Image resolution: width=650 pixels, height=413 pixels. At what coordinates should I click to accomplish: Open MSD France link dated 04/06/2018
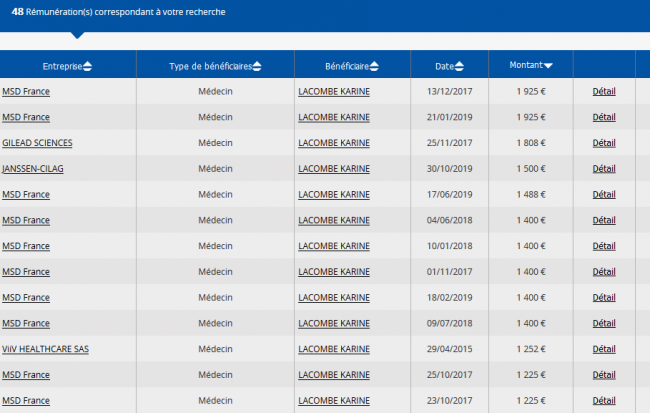[26, 220]
